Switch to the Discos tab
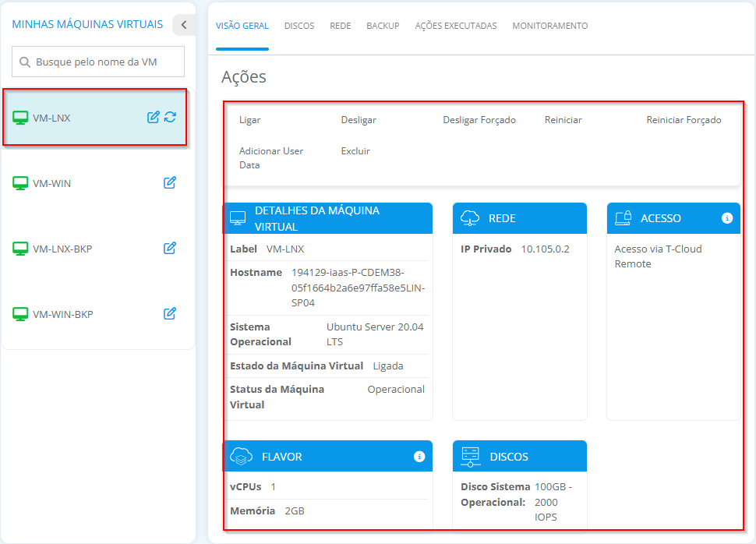The height and width of the screenshot is (544, 756). click(299, 26)
